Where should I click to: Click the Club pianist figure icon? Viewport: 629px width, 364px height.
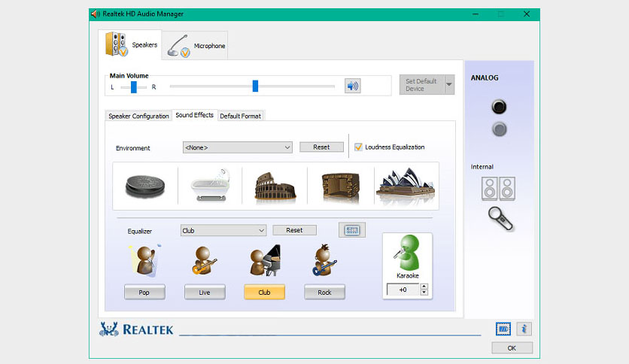(265, 260)
